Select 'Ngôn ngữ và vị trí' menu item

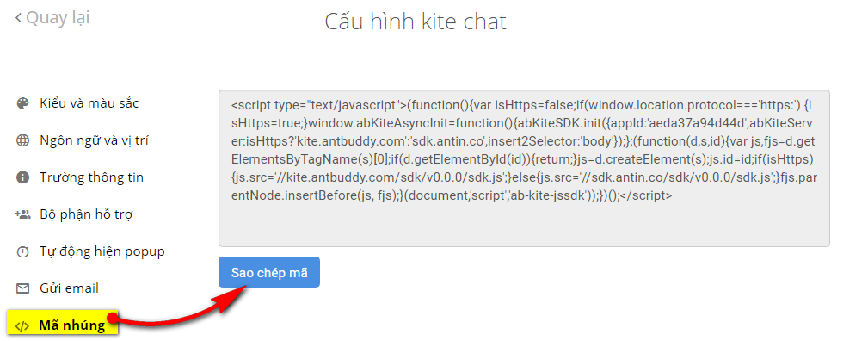tap(94, 141)
